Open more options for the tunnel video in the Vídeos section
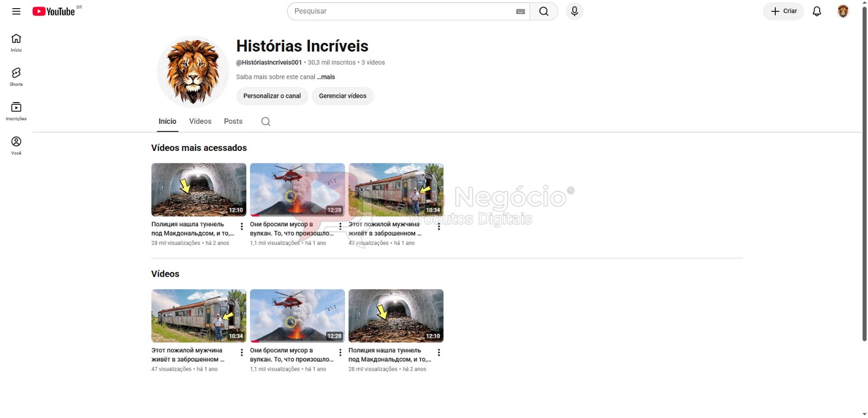Image resolution: width=868 pixels, height=418 pixels. [x=439, y=352]
